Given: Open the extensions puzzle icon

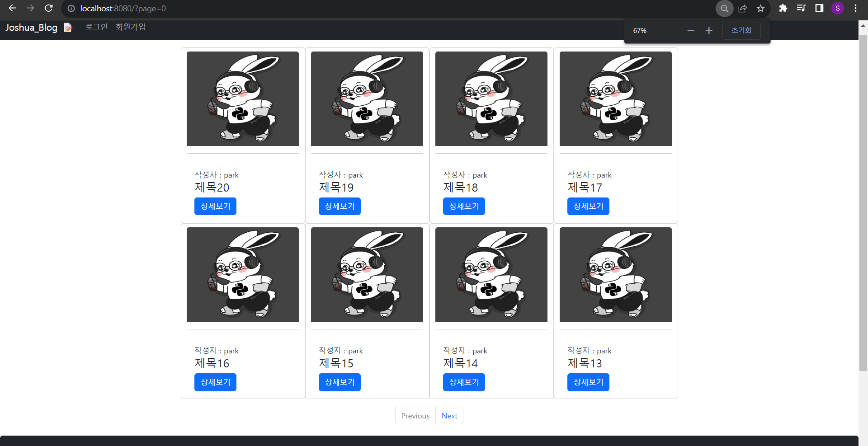Looking at the screenshot, I should (783, 8).
